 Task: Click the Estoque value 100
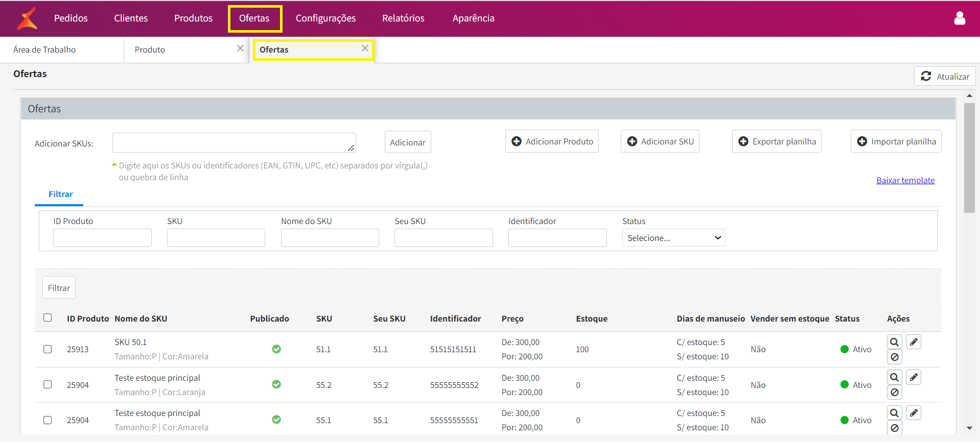pyautogui.click(x=582, y=350)
